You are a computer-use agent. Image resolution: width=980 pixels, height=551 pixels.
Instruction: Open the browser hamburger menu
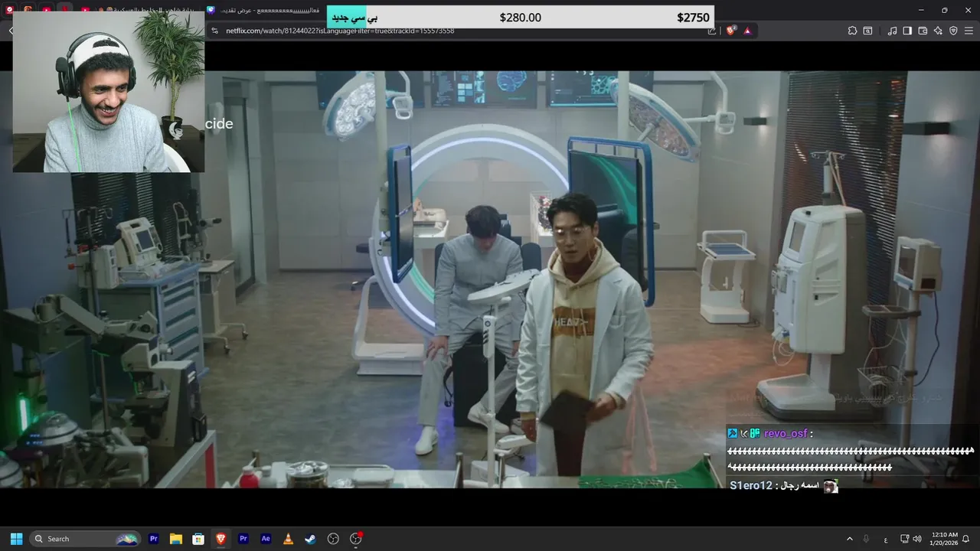[969, 31]
